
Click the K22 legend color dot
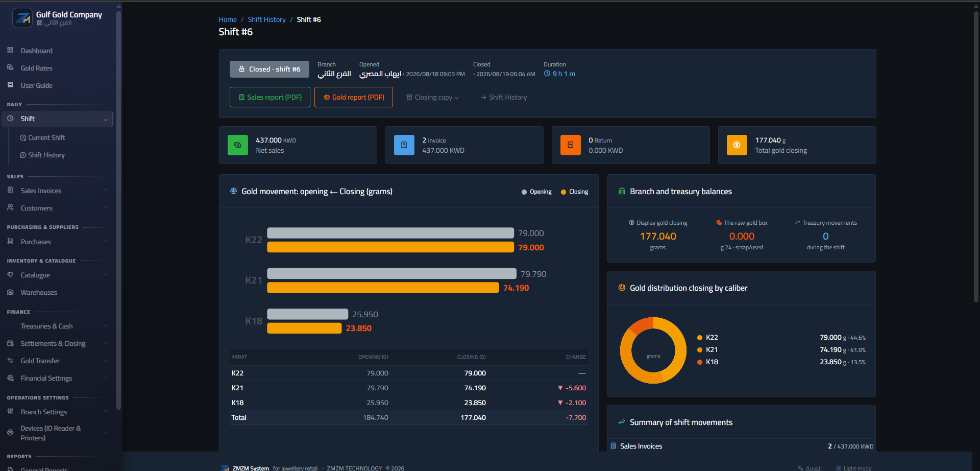[x=700, y=338]
